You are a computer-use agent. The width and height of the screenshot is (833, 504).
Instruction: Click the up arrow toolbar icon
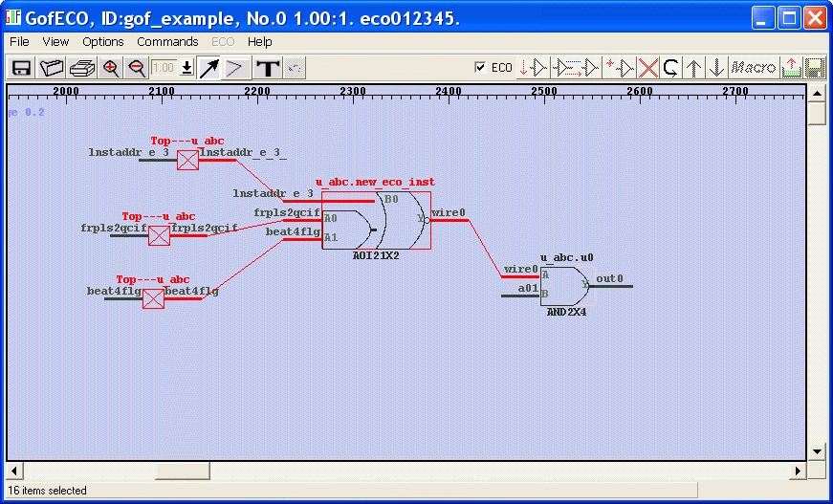pyautogui.click(x=695, y=68)
